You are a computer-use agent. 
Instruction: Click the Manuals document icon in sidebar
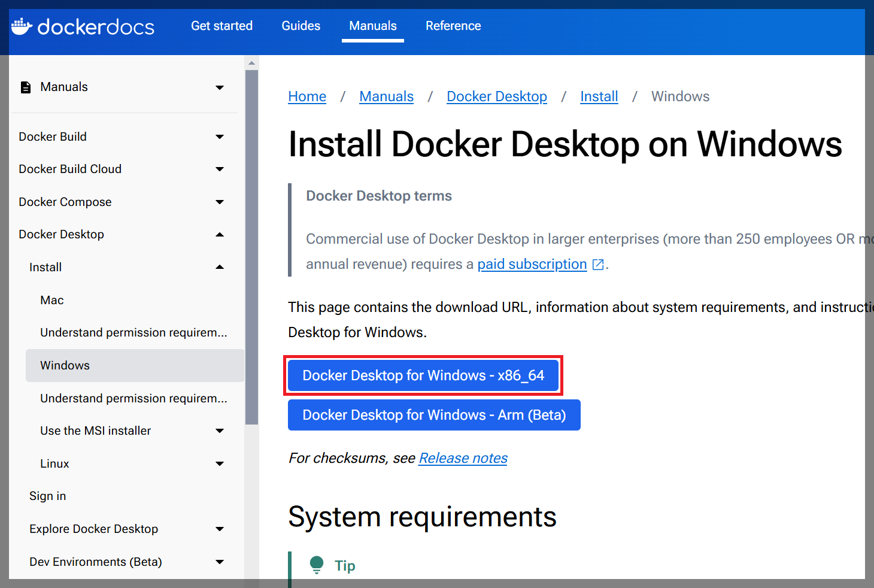[26, 87]
